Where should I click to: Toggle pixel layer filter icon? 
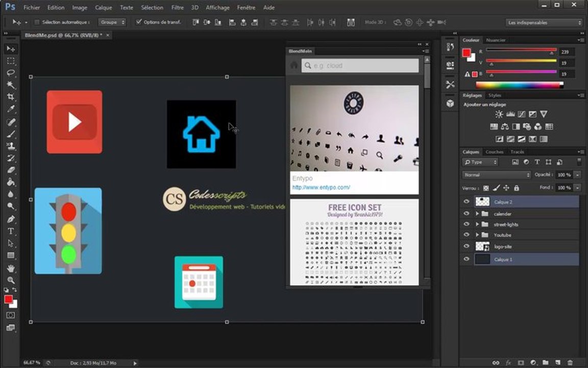pos(515,162)
